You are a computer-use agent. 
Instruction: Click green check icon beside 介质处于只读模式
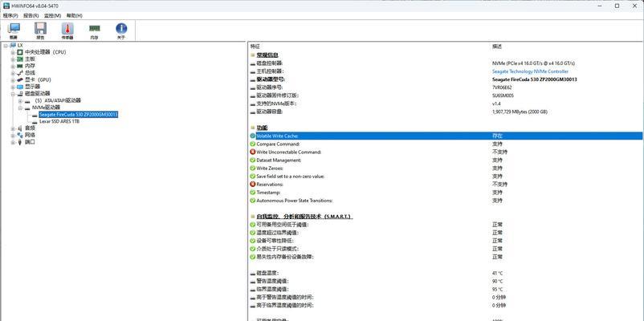coord(253,249)
